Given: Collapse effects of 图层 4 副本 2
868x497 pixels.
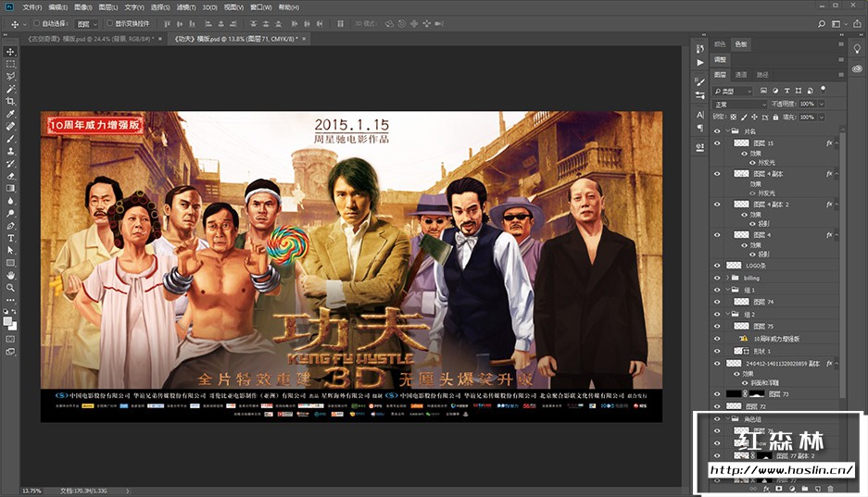Looking at the screenshot, I should (x=837, y=205).
